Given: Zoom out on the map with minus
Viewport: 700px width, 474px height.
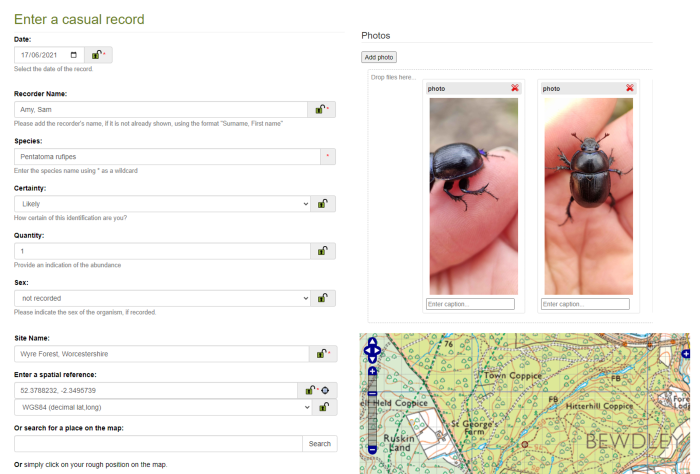Looking at the screenshot, I should coord(372,450).
